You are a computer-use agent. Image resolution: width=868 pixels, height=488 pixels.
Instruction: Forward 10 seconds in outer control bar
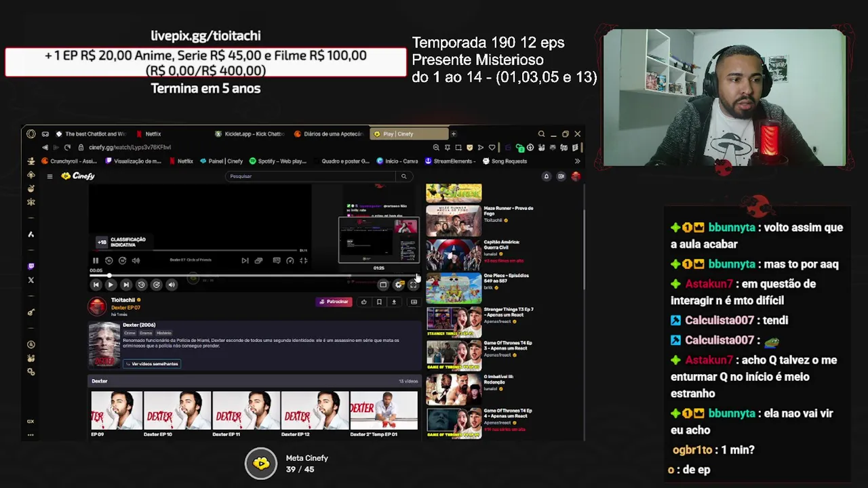click(156, 285)
